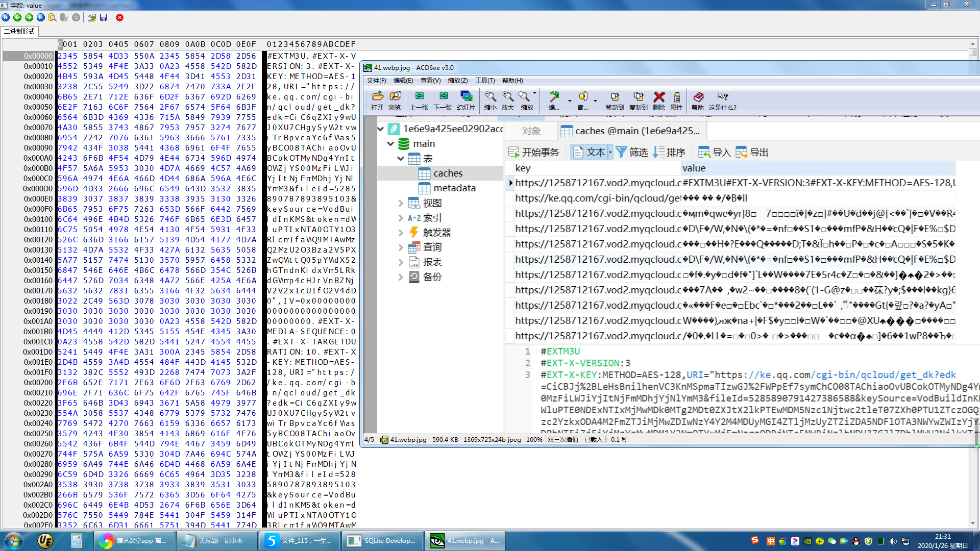
Task: Open the 查看(V) menu in ACDSee
Action: click(x=430, y=81)
